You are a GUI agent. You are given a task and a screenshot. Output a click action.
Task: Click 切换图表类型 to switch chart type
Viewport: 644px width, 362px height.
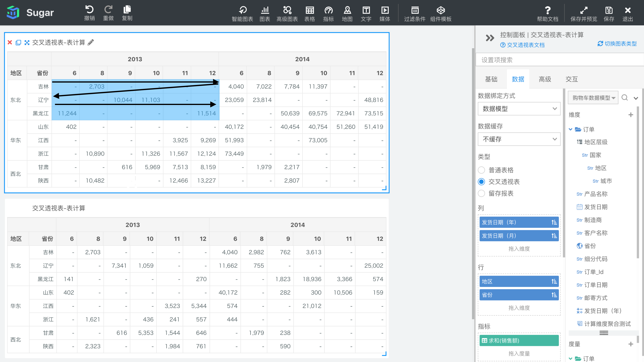tap(617, 44)
